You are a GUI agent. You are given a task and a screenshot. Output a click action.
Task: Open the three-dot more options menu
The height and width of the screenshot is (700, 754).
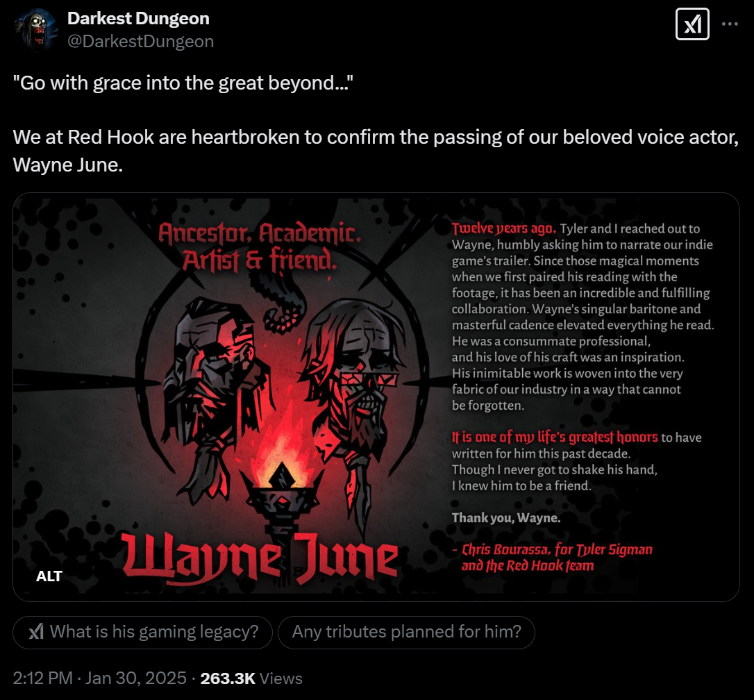coord(730,24)
